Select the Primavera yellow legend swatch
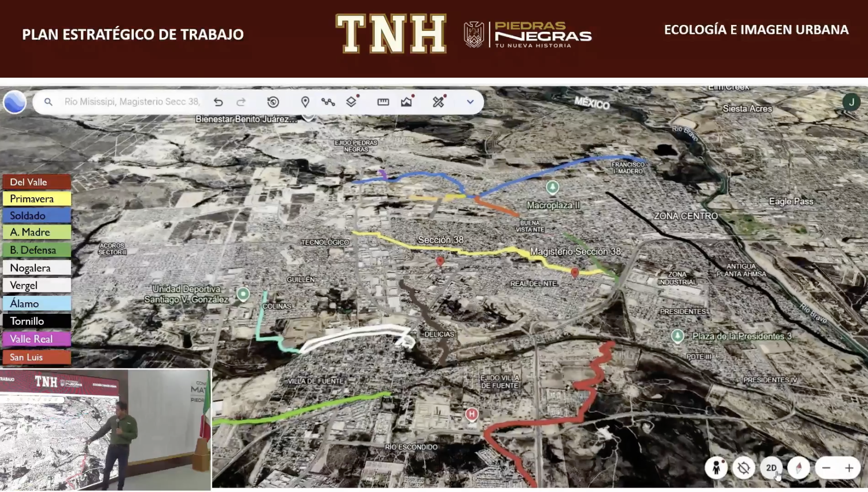The image size is (868, 492). click(x=37, y=199)
